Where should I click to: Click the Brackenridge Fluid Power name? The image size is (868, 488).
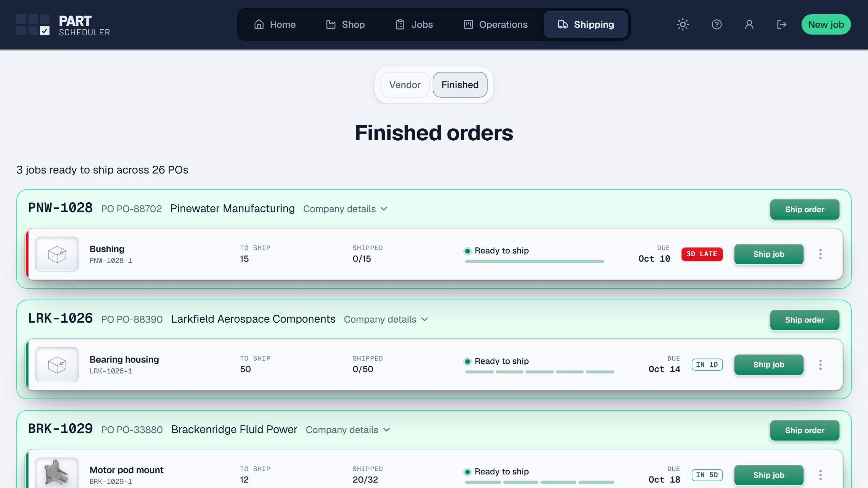click(x=234, y=429)
